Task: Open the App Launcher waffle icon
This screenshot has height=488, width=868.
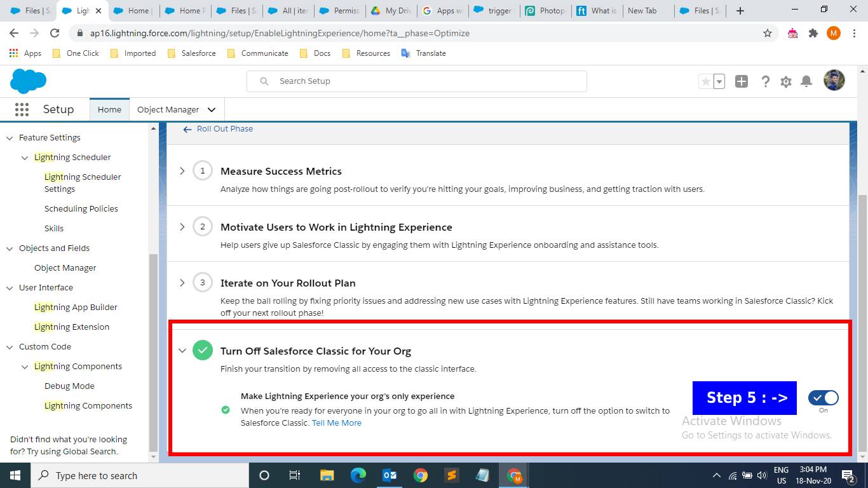Action: pyautogui.click(x=22, y=109)
